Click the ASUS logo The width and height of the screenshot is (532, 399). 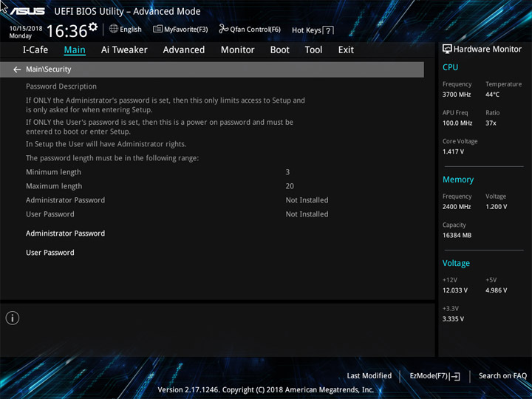[27, 12]
